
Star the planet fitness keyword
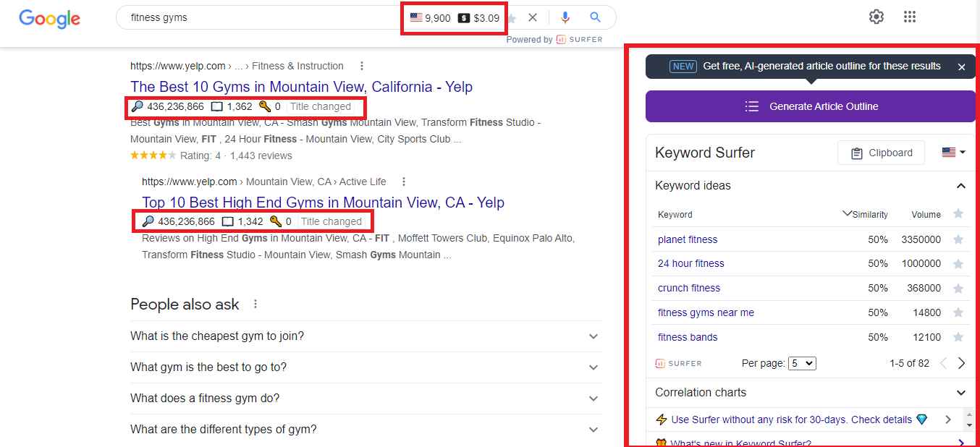coord(959,239)
